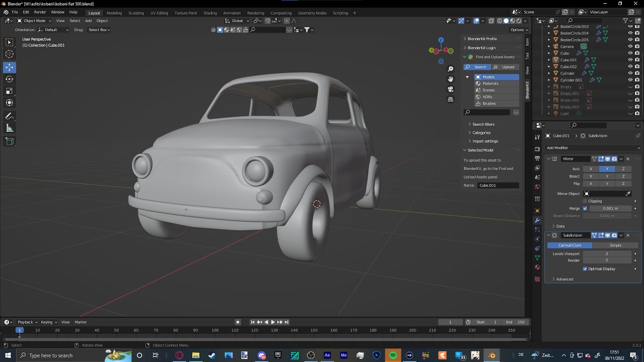The width and height of the screenshot is (644, 362).
Task: Expand the Search filters section
Action: pos(484,124)
